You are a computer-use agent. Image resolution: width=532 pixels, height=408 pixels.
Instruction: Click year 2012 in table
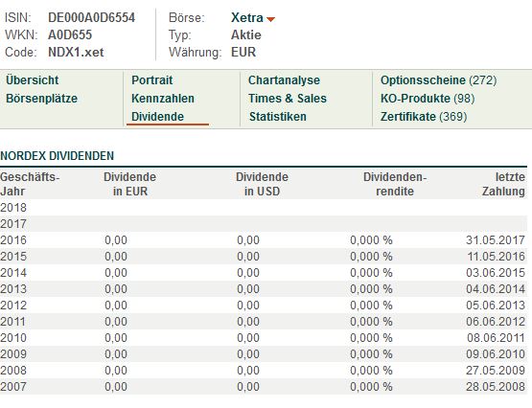[13, 305]
